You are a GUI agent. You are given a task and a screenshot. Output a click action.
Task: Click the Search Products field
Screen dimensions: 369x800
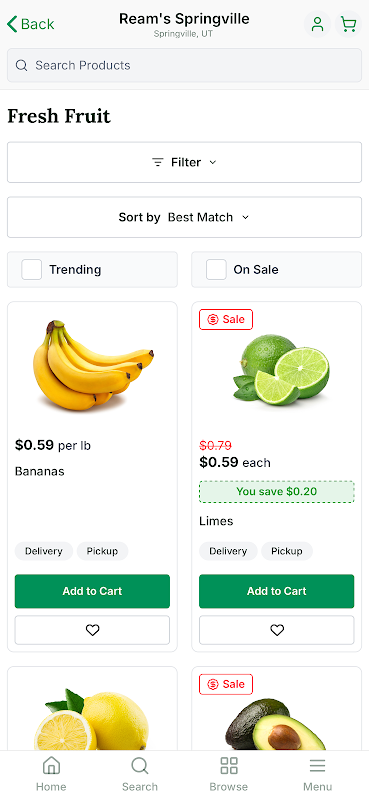[184, 65]
